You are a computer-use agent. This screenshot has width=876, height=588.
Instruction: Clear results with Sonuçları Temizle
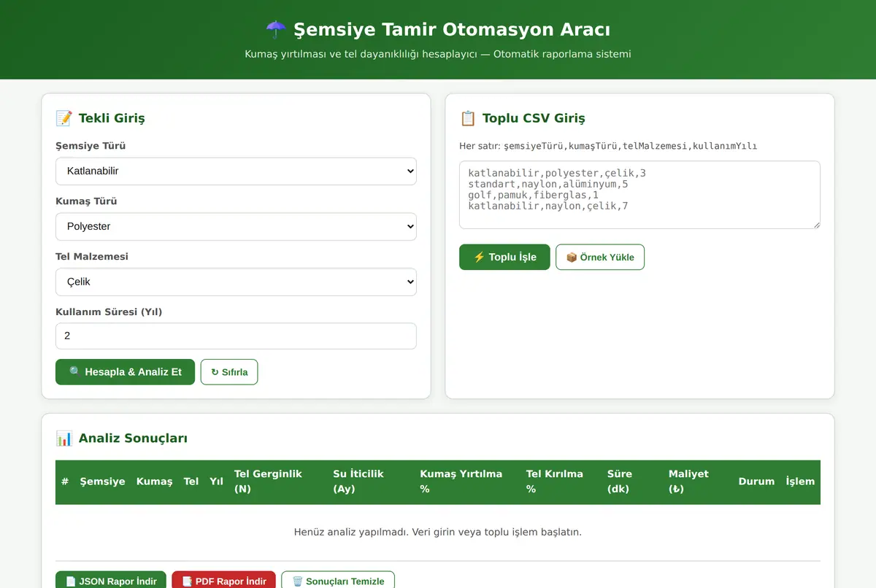click(338, 581)
